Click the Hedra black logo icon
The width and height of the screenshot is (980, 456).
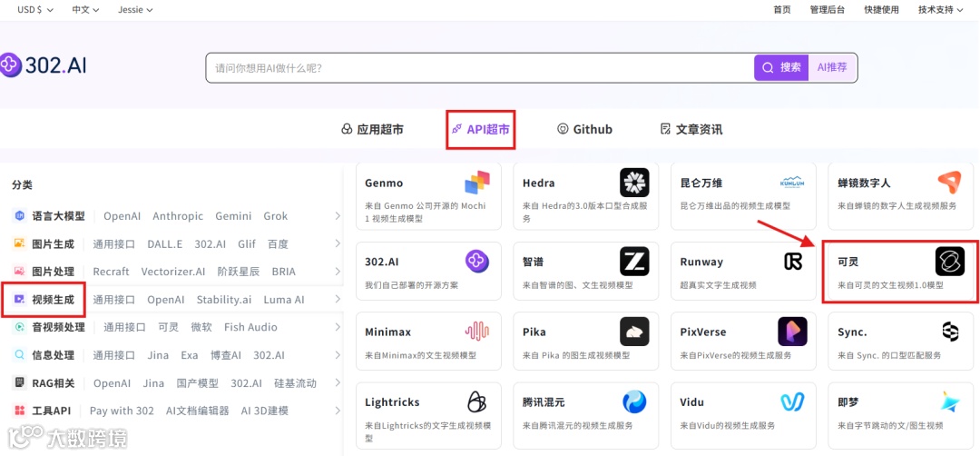(x=634, y=183)
